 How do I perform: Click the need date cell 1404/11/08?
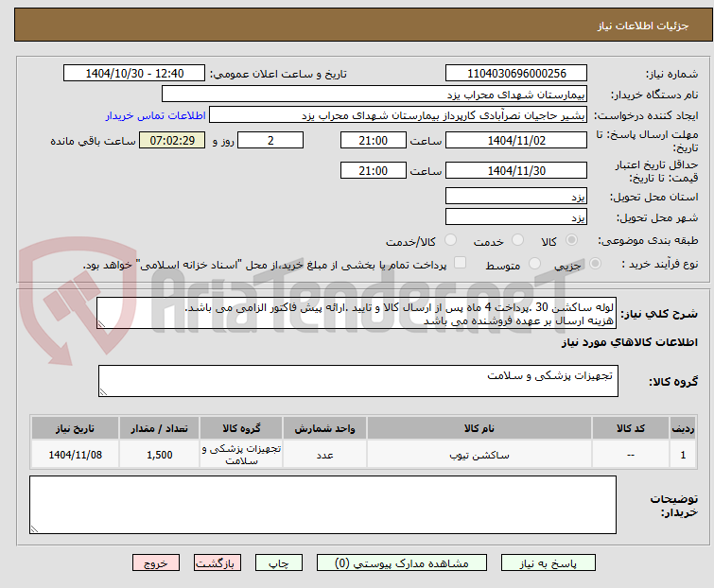tap(75, 454)
